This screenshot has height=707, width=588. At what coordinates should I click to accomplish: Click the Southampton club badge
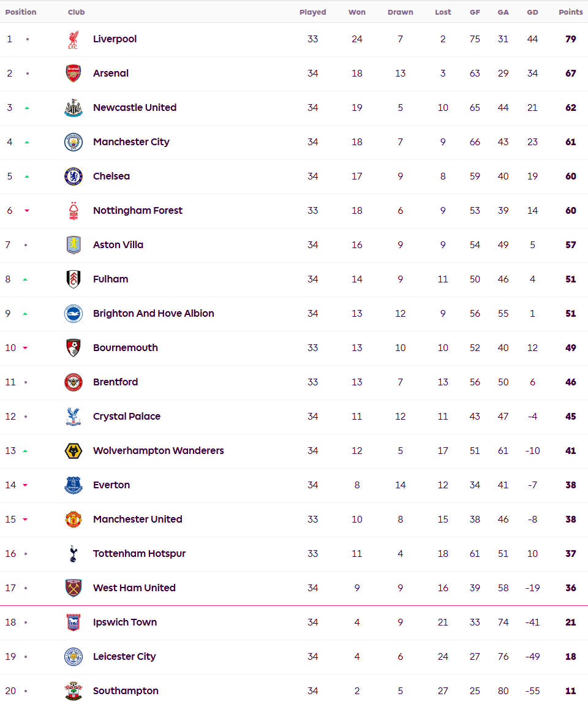click(73, 691)
